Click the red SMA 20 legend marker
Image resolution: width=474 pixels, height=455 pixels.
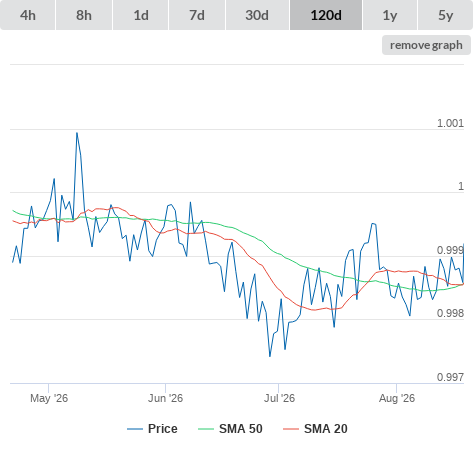[291, 429]
